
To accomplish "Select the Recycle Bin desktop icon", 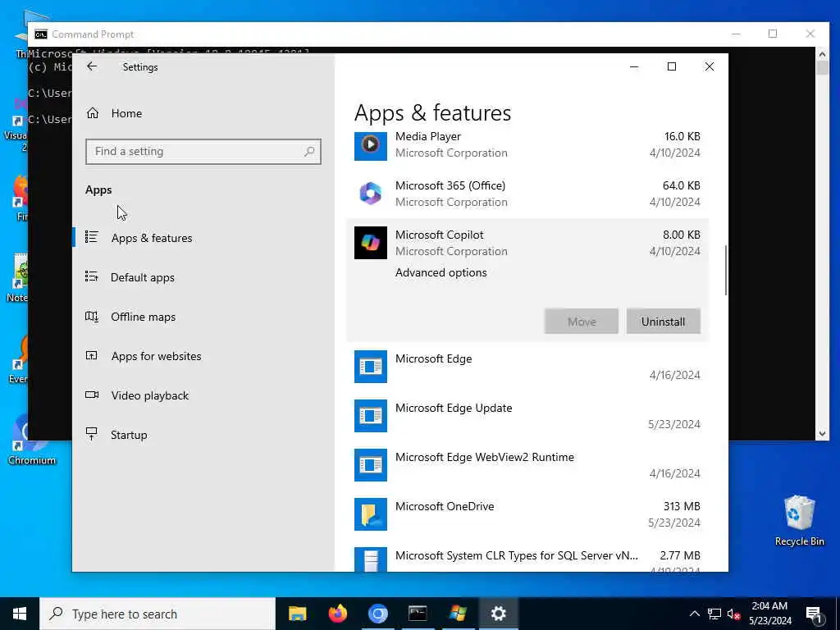I will (x=799, y=520).
